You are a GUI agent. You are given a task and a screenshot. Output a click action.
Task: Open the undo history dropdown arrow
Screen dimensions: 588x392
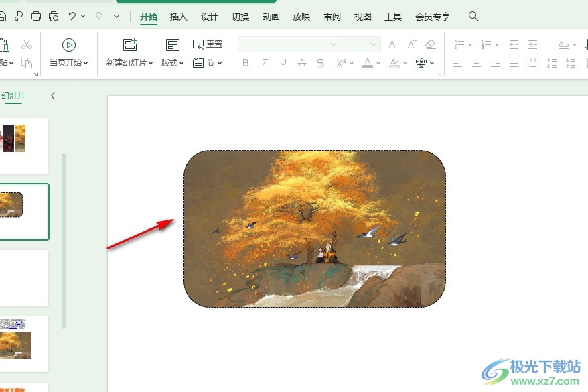pyautogui.click(x=83, y=16)
